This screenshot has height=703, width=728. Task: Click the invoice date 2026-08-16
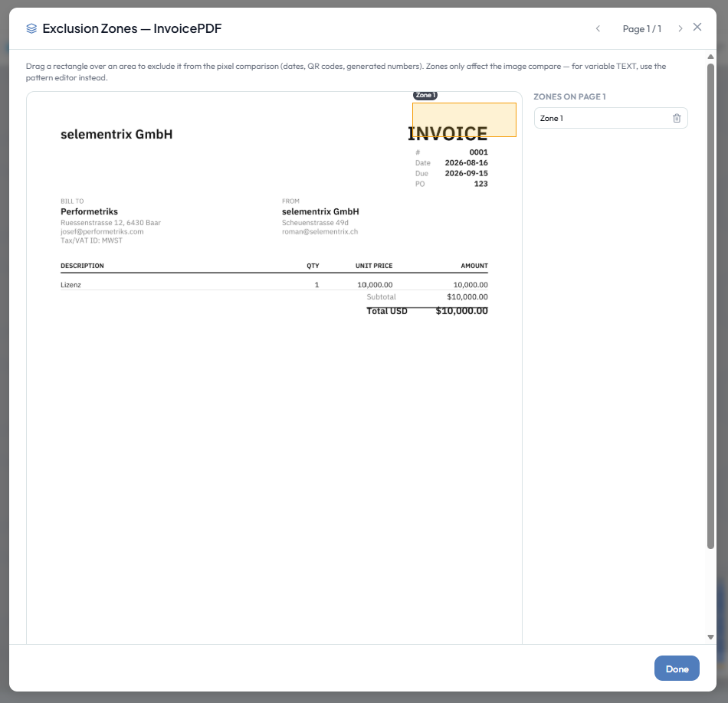466,163
